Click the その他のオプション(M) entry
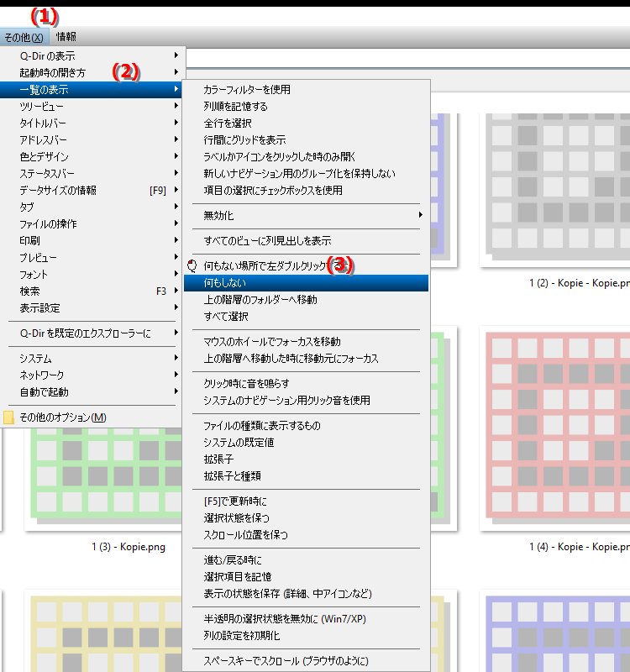The height and width of the screenshot is (672, 630). pyautogui.click(x=91, y=417)
